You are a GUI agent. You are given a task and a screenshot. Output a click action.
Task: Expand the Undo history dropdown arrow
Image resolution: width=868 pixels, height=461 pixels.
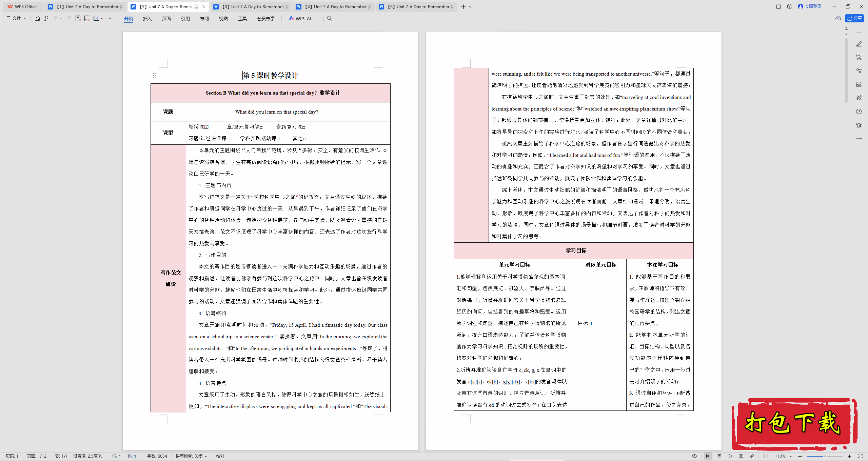61,18
